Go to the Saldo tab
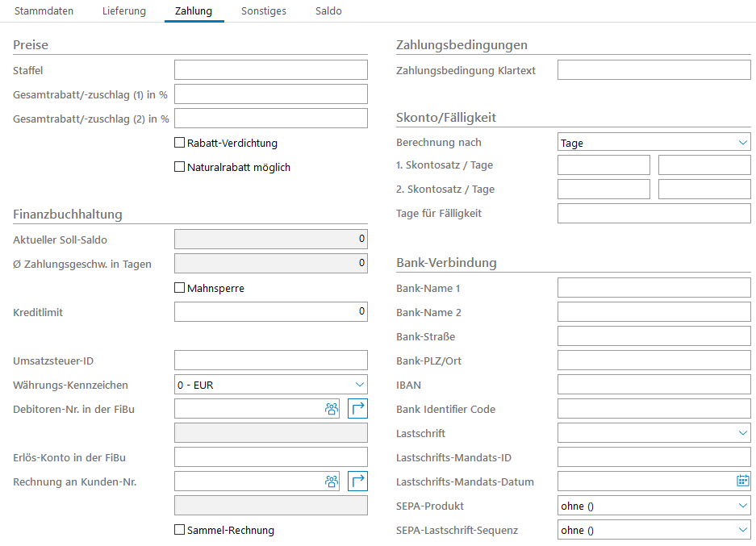This screenshot has width=756, height=546. pos(328,11)
